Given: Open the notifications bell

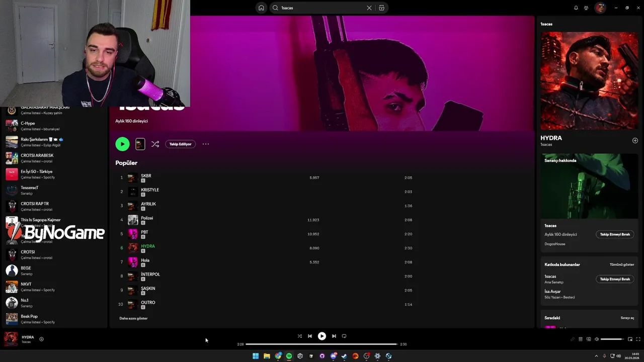Looking at the screenshot, I should pyautogui.click(x=576, y=8).
